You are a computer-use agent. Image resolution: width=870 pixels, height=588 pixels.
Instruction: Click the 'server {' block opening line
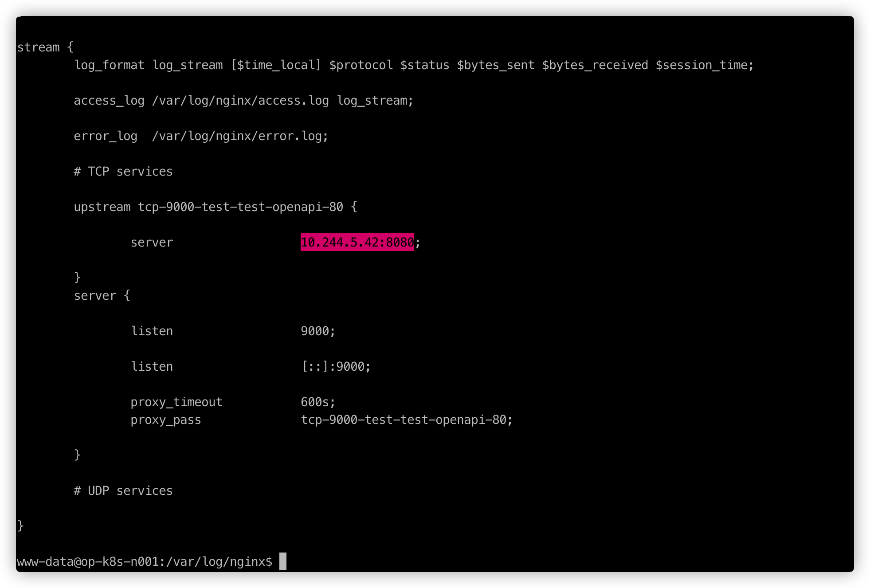click(102, 296)
